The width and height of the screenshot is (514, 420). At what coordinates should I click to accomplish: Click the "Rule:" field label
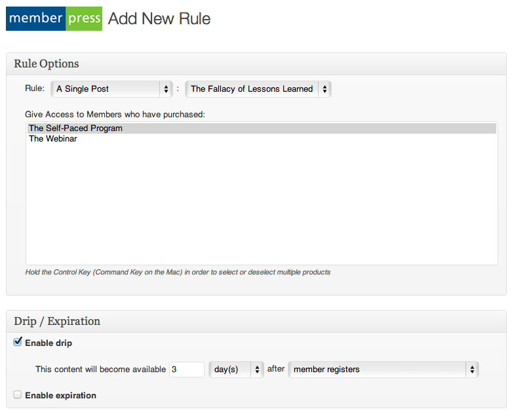click(35, 89)
